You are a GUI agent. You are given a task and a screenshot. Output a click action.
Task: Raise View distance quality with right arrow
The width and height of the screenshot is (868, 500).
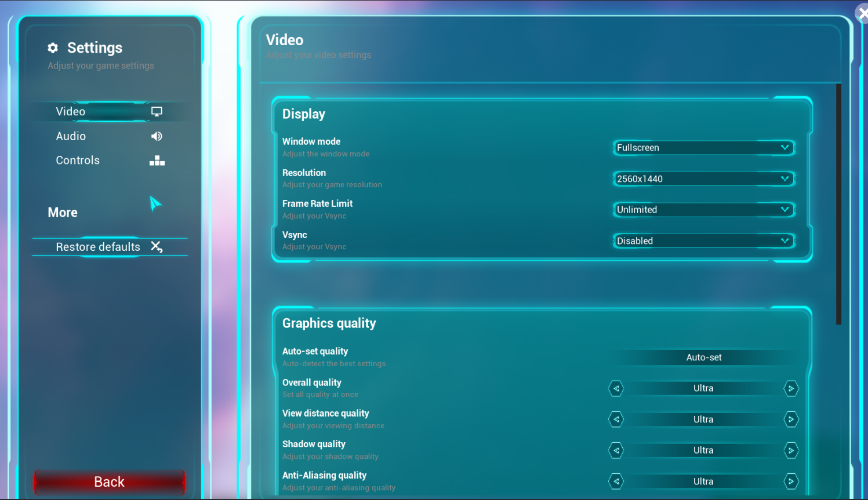791,419
